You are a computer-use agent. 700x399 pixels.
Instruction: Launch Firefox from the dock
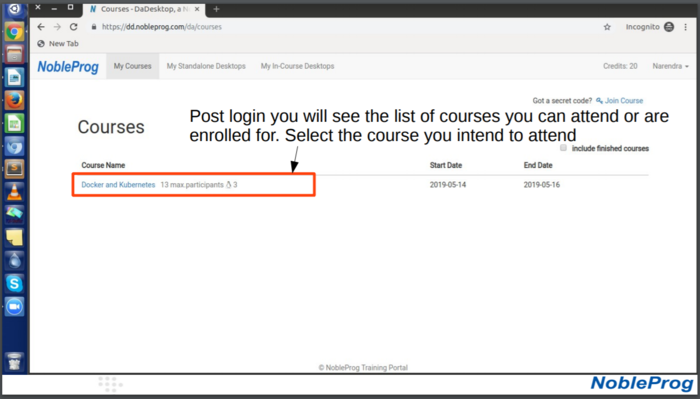14,100
